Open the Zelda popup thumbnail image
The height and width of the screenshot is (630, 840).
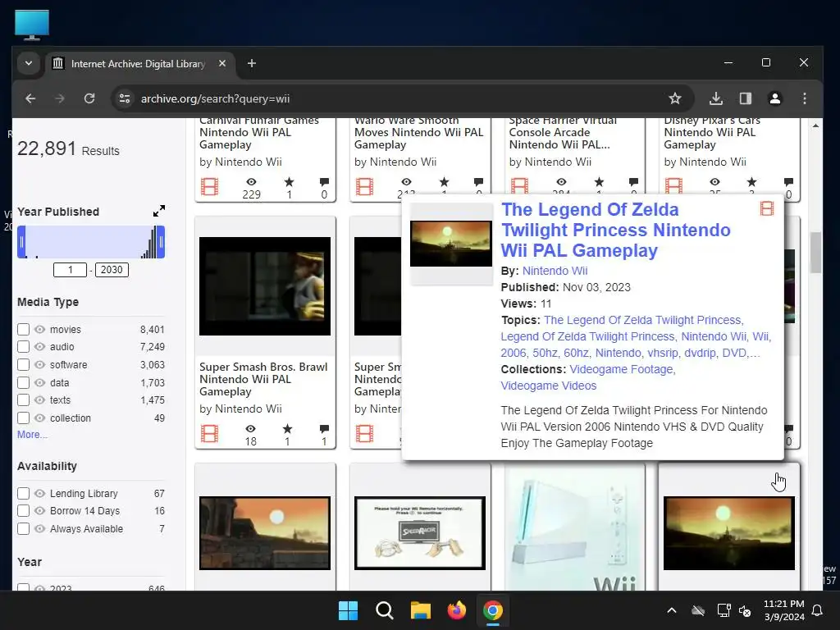tap(451, 244)
